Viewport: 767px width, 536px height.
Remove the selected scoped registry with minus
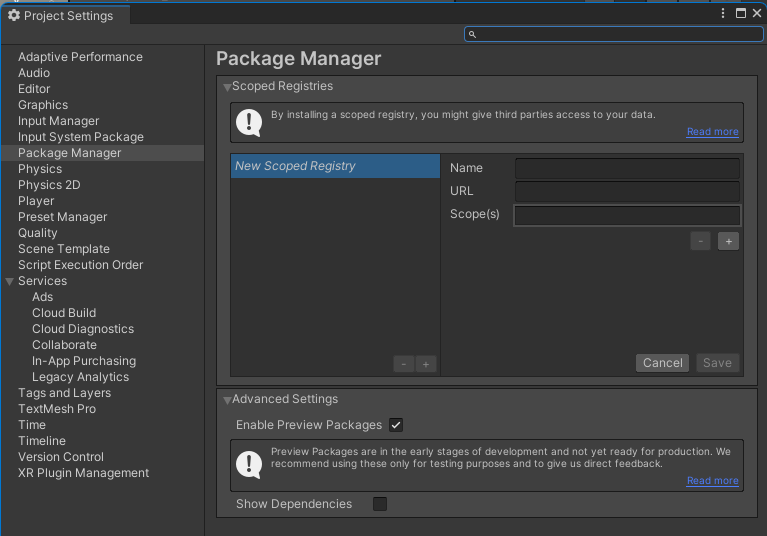click(404, 364)
